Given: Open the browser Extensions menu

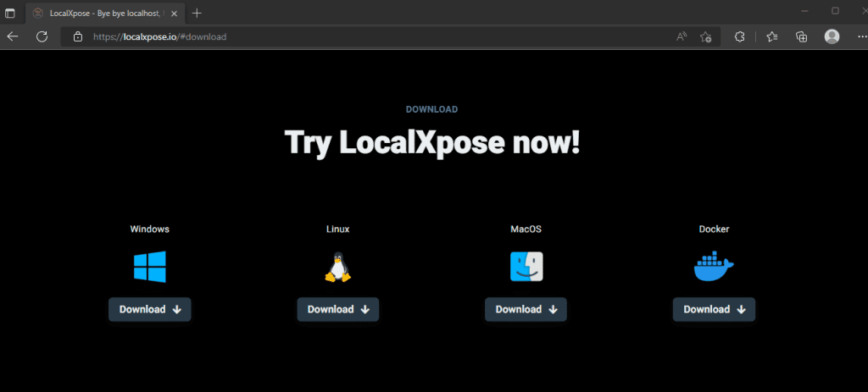Looking at the screenshot, I should pos(739,37).
